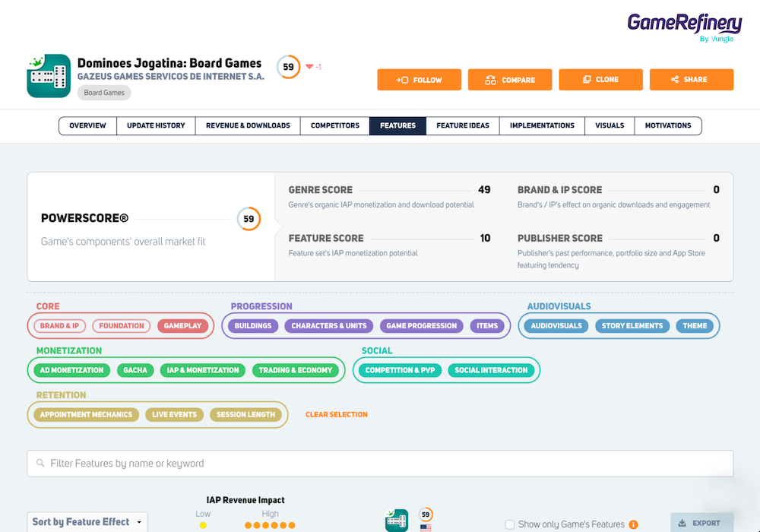The width and height of the screenshot is (760, 532).
Task: Toggle the Gacha filter chip
Action: pos(135,370)
